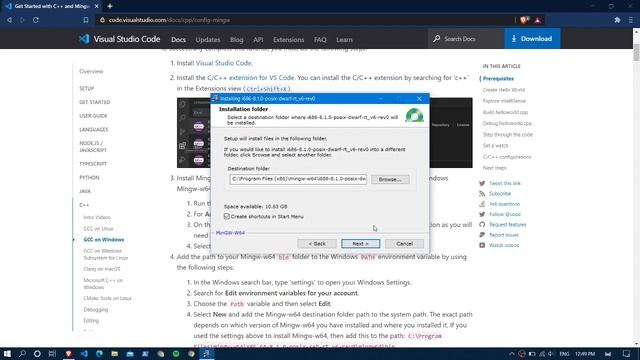This screenshot has height=360, width=640.
Task: Open the API menu item
Action: pyautogui.click(x=258, y=40)
